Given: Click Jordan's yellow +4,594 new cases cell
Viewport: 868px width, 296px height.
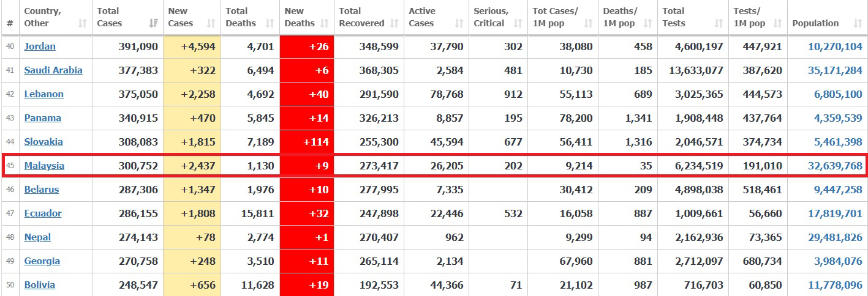Looking at the screenshot, I should [192, 46].
